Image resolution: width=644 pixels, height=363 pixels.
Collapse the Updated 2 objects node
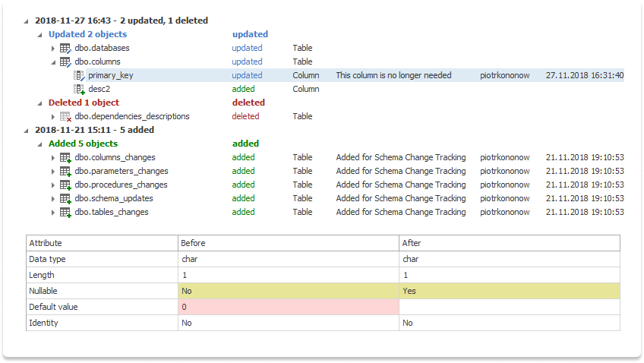(x=39, y=35)
